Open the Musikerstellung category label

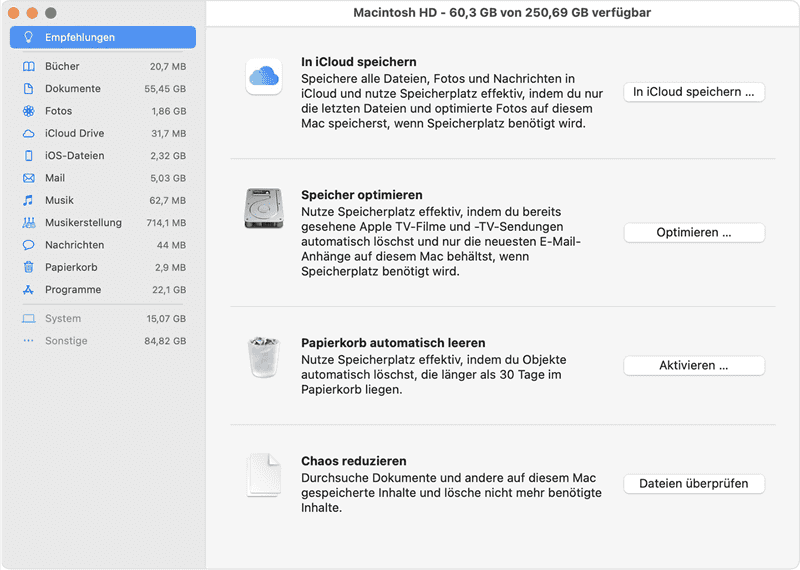pyautogui.click(x=84, y=222)
